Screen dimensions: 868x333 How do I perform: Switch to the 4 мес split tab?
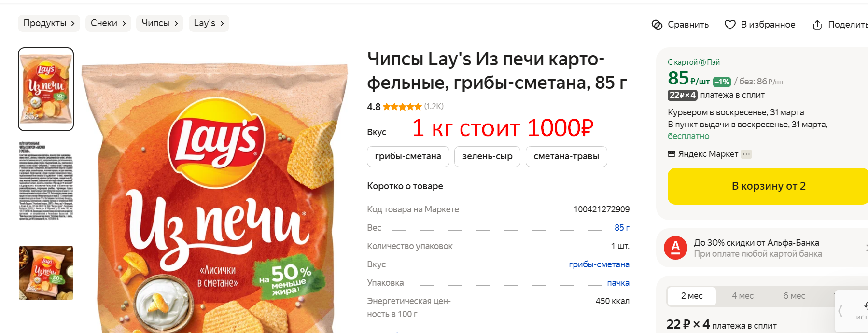[x=742, y=296]
